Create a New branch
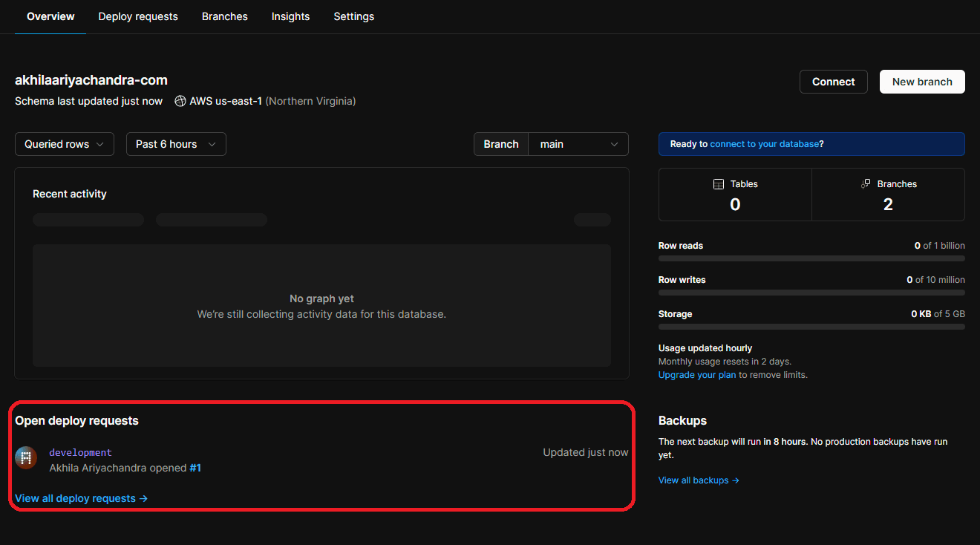 pyautogui.click(x=922, y=82)
